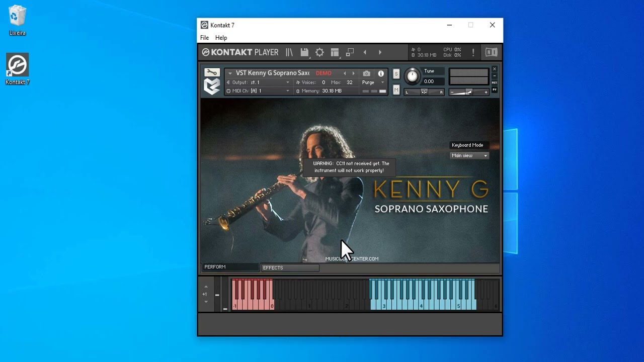
Task: Minimize instrument header with minus button
Action: pos(495,76)
